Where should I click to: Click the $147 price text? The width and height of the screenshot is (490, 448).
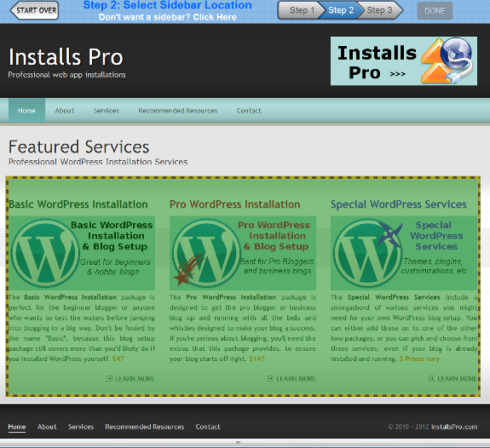pyautogui.click(x=257, y=359)
